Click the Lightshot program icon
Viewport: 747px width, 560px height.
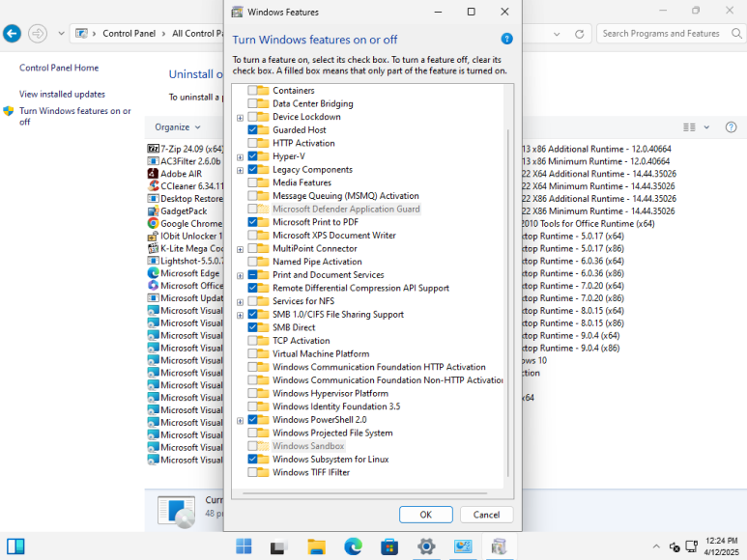153,261
